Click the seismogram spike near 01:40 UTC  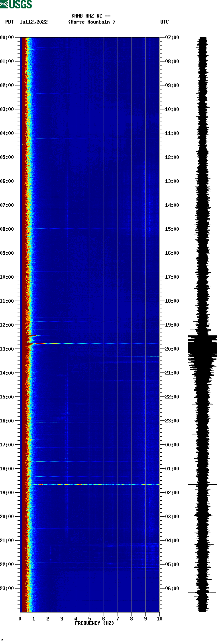click(203, 484)
